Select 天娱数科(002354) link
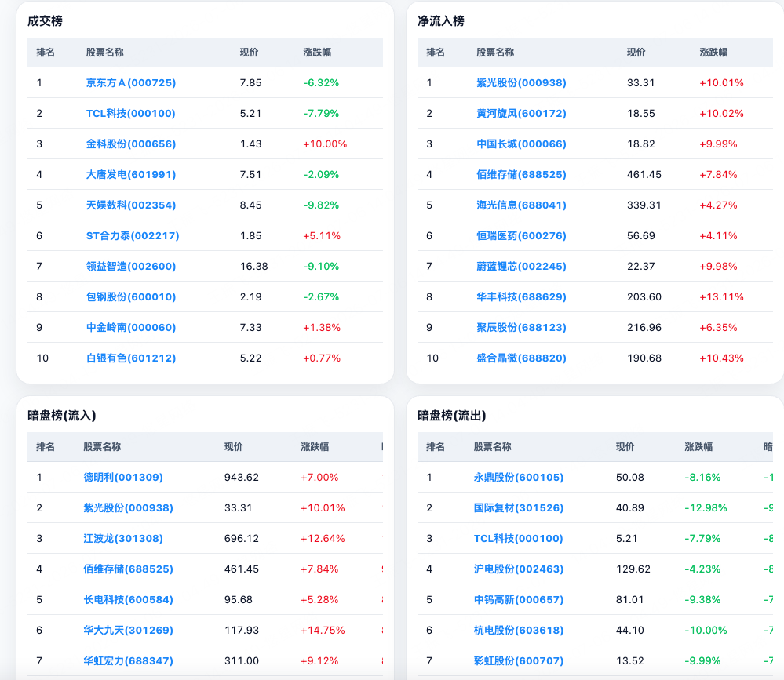784x680 pixels. click(131, 205)
